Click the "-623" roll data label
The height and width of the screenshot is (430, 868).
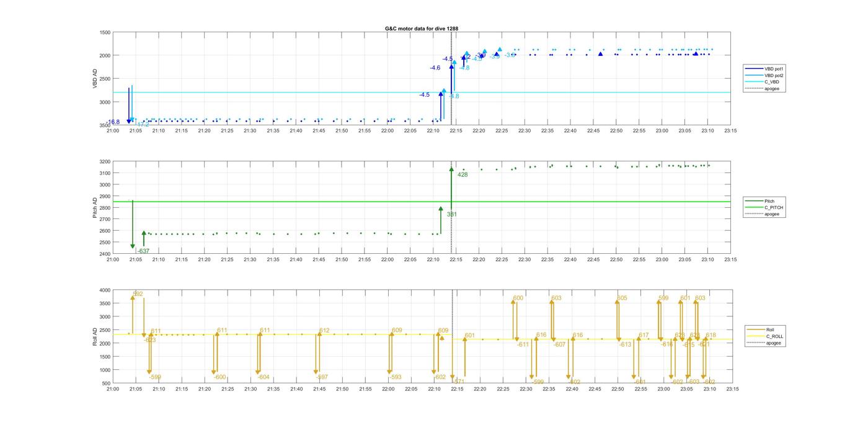click(150, 340)
